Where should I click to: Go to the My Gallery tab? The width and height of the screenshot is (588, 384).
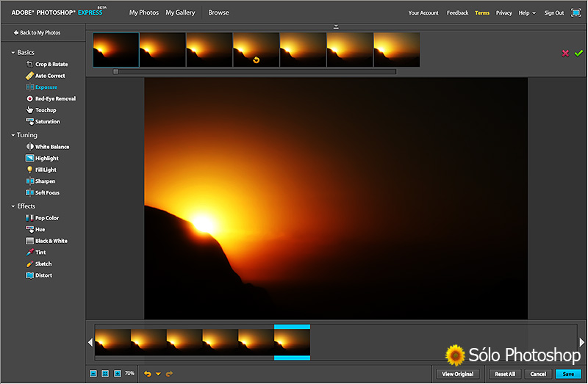tap(180, 12)
